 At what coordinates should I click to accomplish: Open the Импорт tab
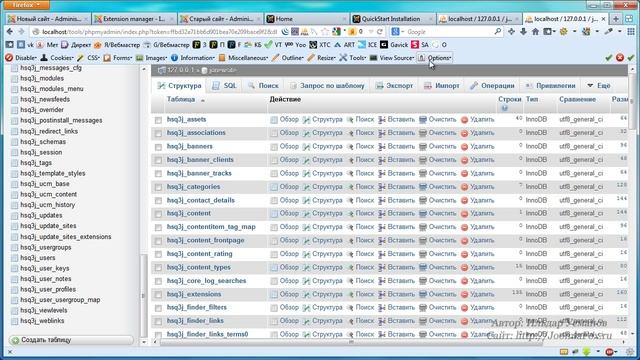[x=442, y=86]
